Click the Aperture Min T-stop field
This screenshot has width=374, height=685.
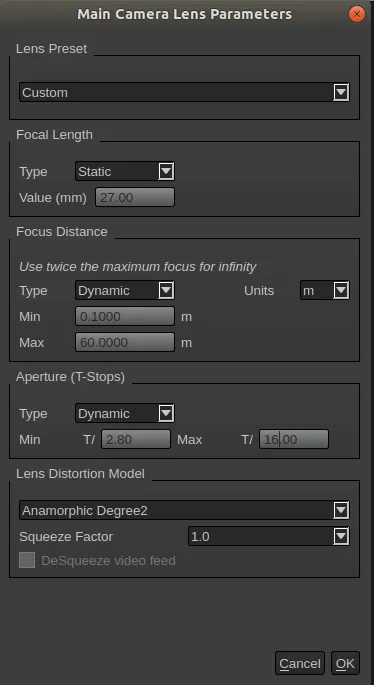click(x=136, y=439)
